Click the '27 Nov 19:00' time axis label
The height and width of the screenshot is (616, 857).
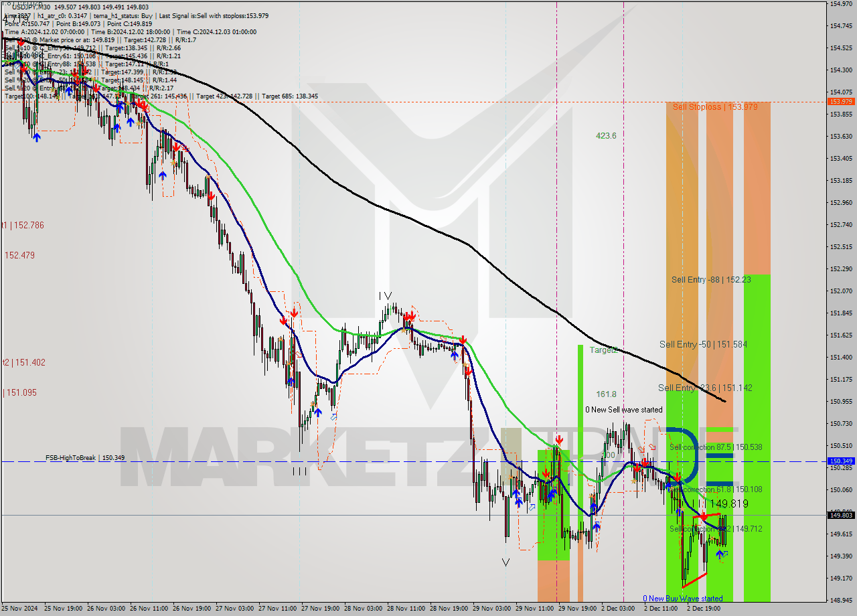321,609
